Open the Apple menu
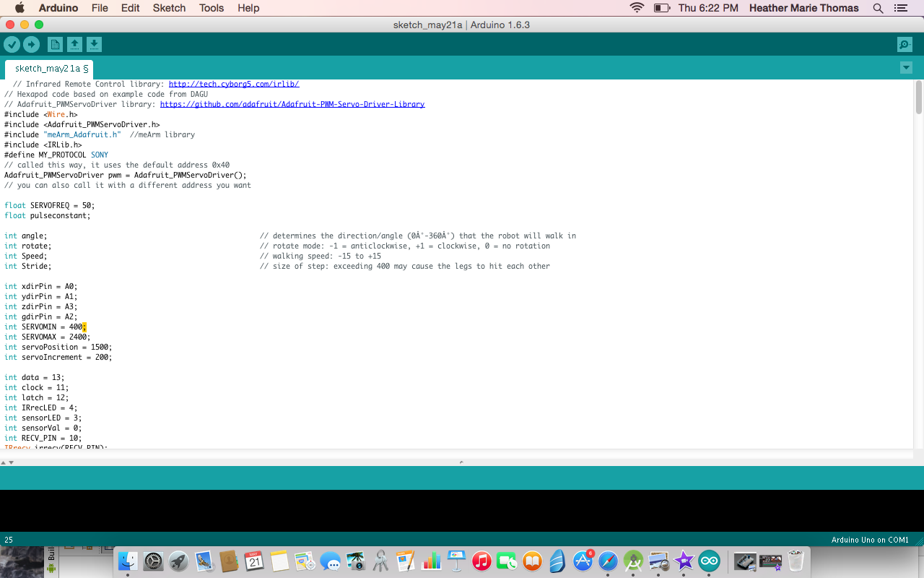This screenshot has width=924, height=578. pos(19,8)
